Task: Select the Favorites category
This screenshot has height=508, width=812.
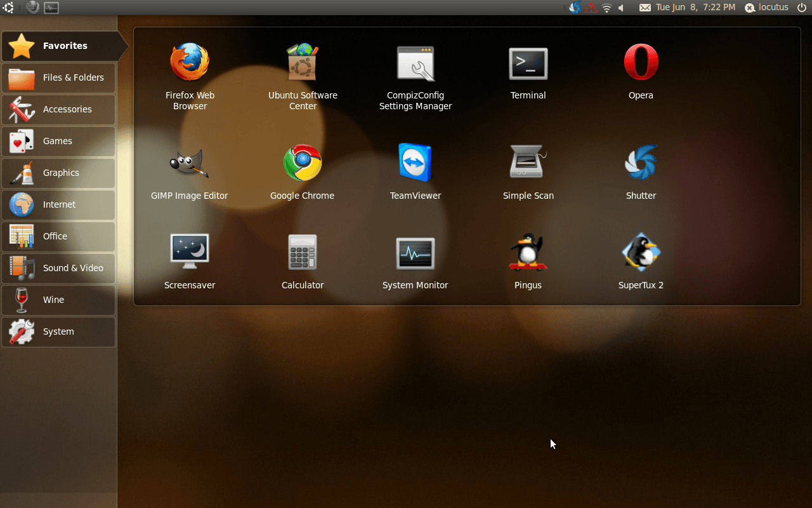Action: point(65,46)
